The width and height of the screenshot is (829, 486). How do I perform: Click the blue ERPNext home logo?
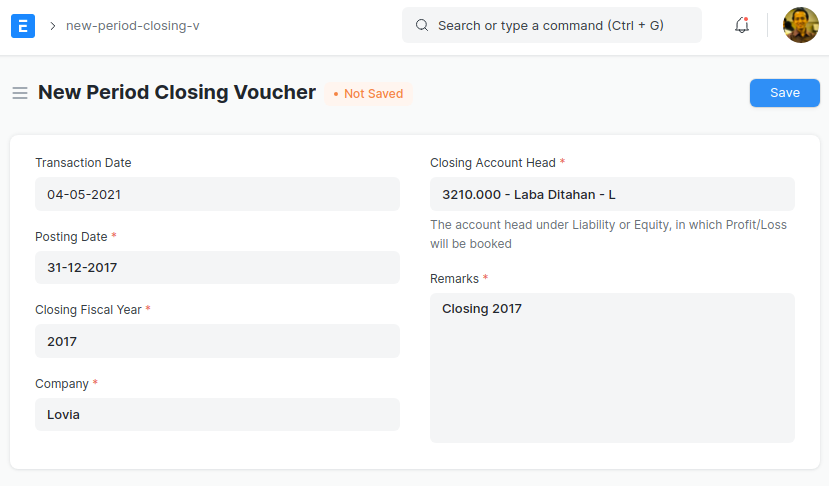[23, 26]
